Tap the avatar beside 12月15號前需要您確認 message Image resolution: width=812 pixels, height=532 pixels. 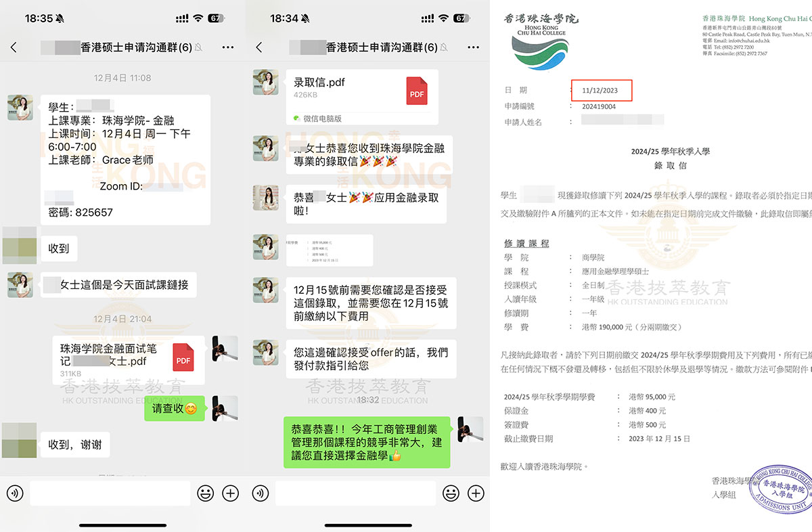coord(265,290)
